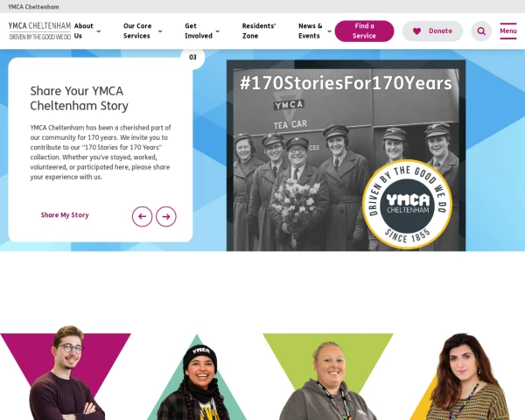The height and width of the screenshot is (420, 525).
Task: Select the slide number 03 indicator
Action: [192, 57]
